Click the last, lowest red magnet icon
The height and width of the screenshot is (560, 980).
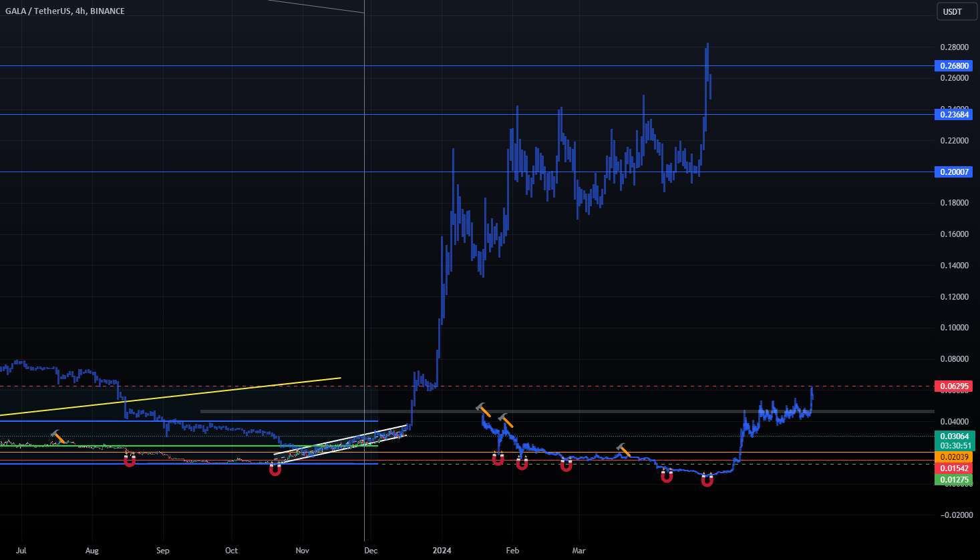(707, 480)
